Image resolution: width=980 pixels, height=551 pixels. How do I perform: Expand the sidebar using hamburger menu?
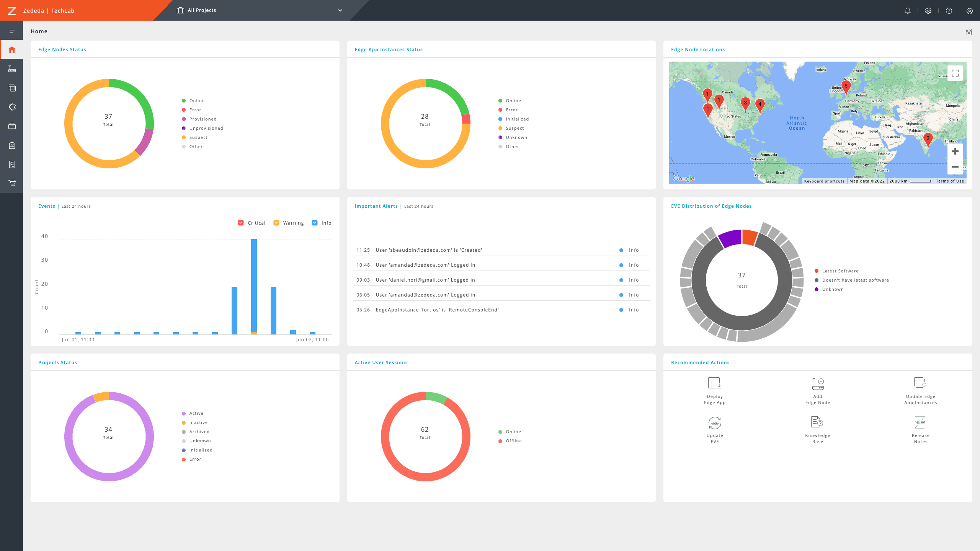pos(12,31)
